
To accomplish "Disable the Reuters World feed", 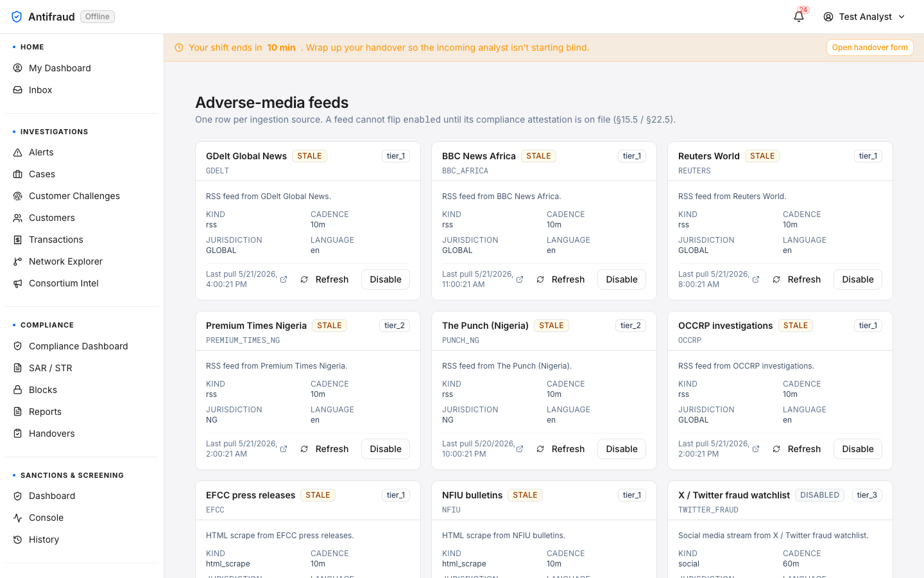I will coord(858,279).
